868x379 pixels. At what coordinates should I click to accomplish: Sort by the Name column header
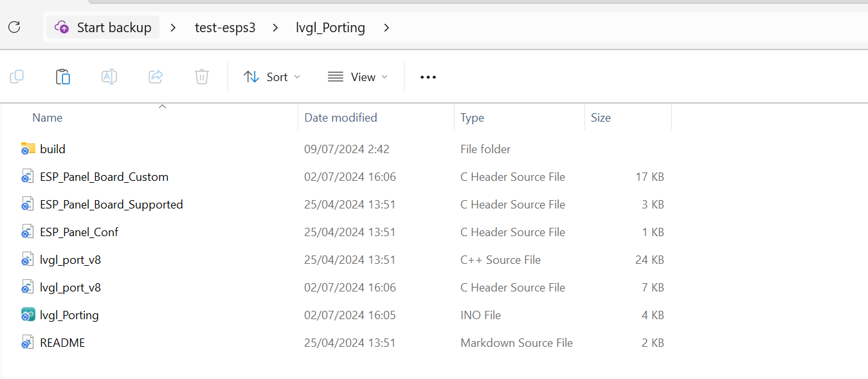pyautogui.click(x=48, y=118)
